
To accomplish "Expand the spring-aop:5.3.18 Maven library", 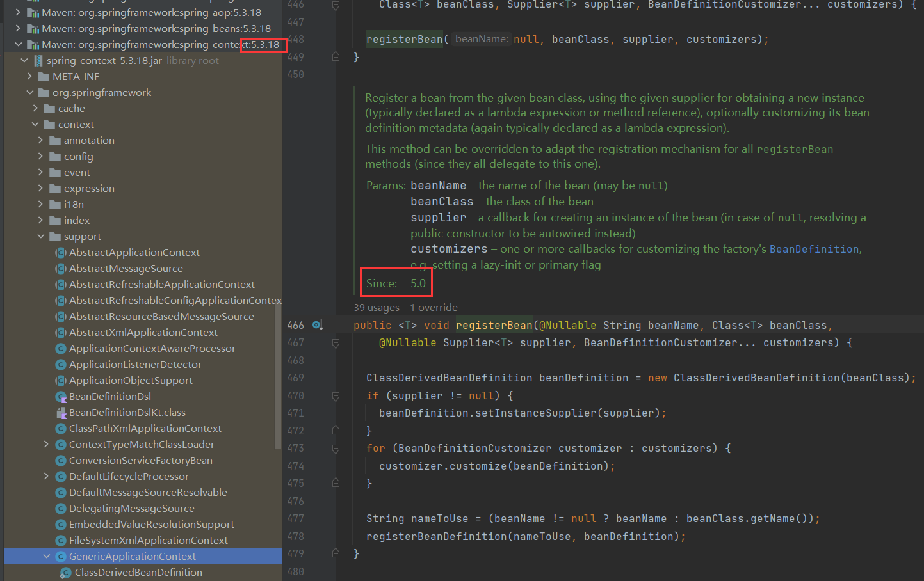I will [x=18, y=12].
